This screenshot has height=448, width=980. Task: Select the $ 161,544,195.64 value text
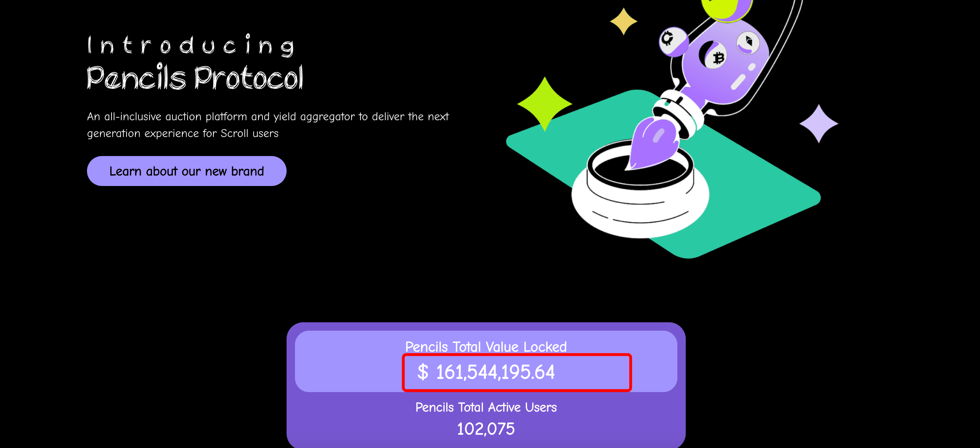(486, 372)
